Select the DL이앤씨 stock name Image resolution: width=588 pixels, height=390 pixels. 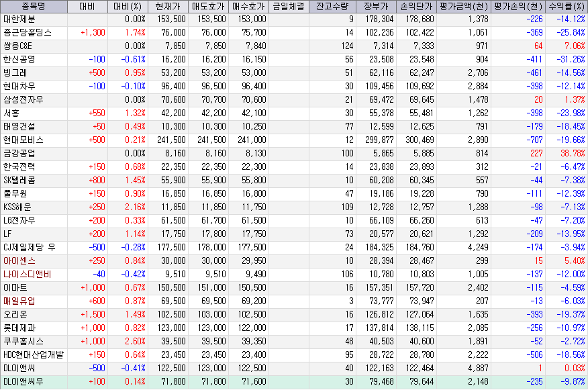pos(19,369)
